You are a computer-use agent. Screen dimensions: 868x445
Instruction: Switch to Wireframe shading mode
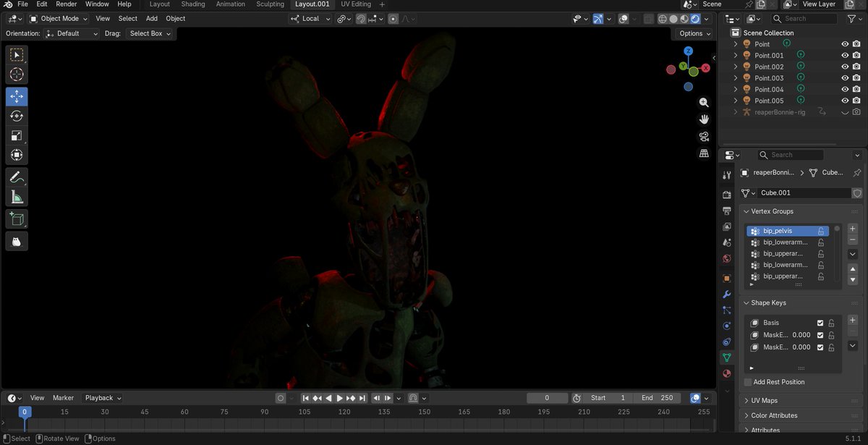coord(663,19)
